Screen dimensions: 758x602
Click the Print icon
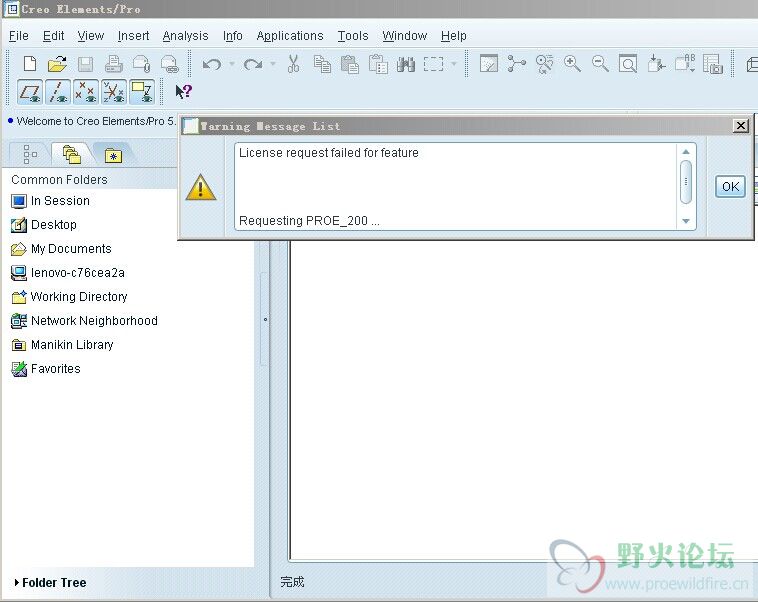(114, 64)
